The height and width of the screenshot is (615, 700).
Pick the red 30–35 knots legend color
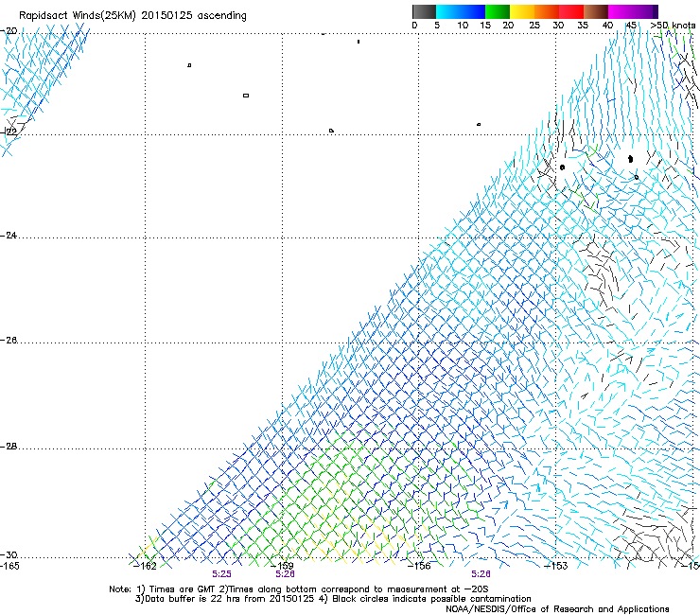click(571, 11)
